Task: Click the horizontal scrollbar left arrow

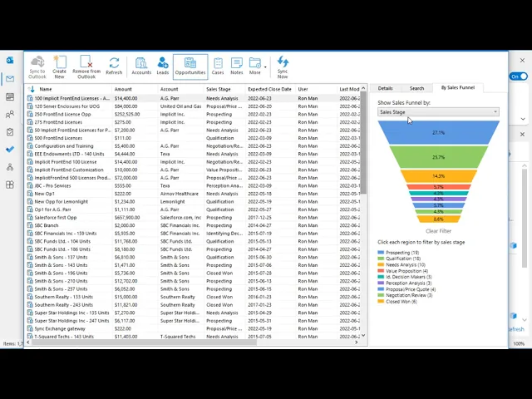Action: pyautogui.click(x=28, y=342)
